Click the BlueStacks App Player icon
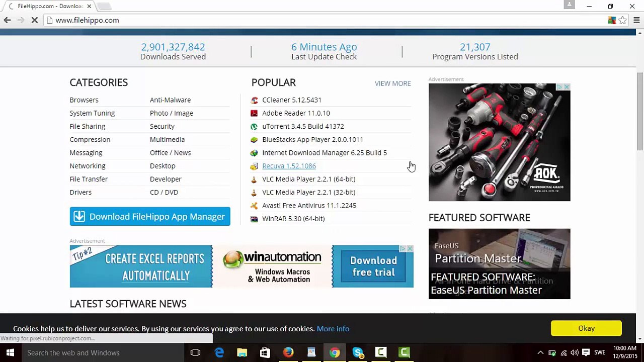This screenshot has height=362, width=644. pos(254,140)
